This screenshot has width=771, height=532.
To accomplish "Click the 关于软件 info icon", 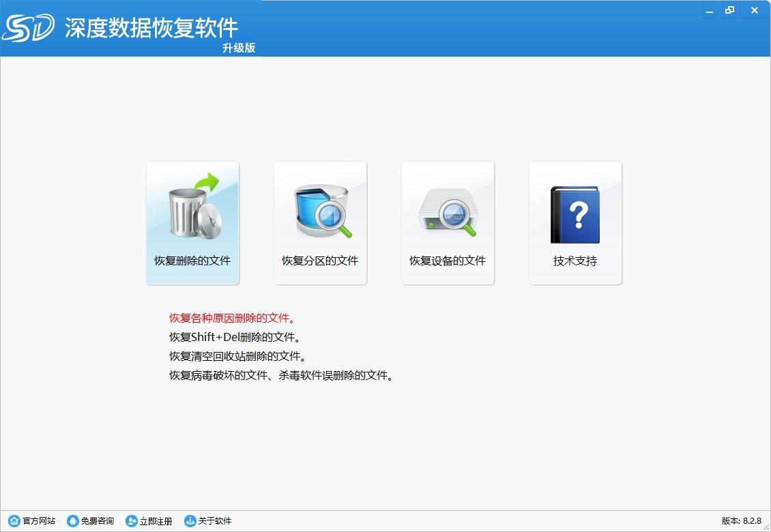I will click(x=190, y=520).
